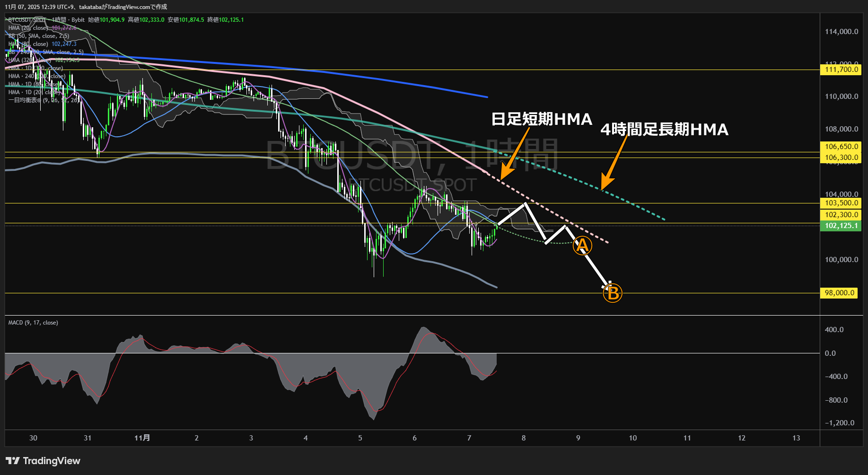Click the yellow 111,700.0 price level label
This screenshot has height=475, width=868.
click(x=840, y=70)
